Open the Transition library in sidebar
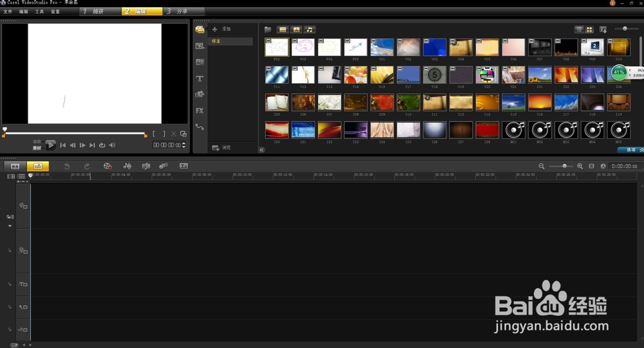The height and width of the screenshot is (348, 644). tap(200, 62)
